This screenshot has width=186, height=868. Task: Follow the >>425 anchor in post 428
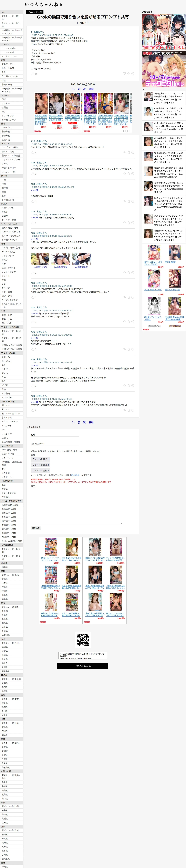point(34,313)
